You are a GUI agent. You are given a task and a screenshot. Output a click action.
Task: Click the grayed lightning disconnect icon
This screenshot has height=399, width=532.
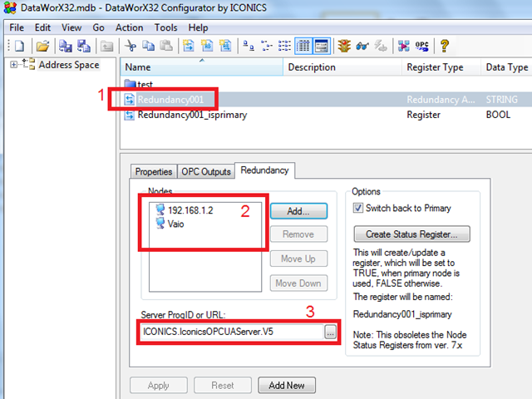[x=381, y=46]
